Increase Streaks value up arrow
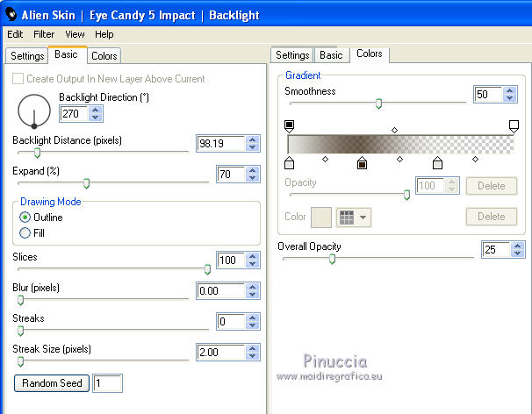The height and width of the screenshot is (414, 532). click(252, 318)
